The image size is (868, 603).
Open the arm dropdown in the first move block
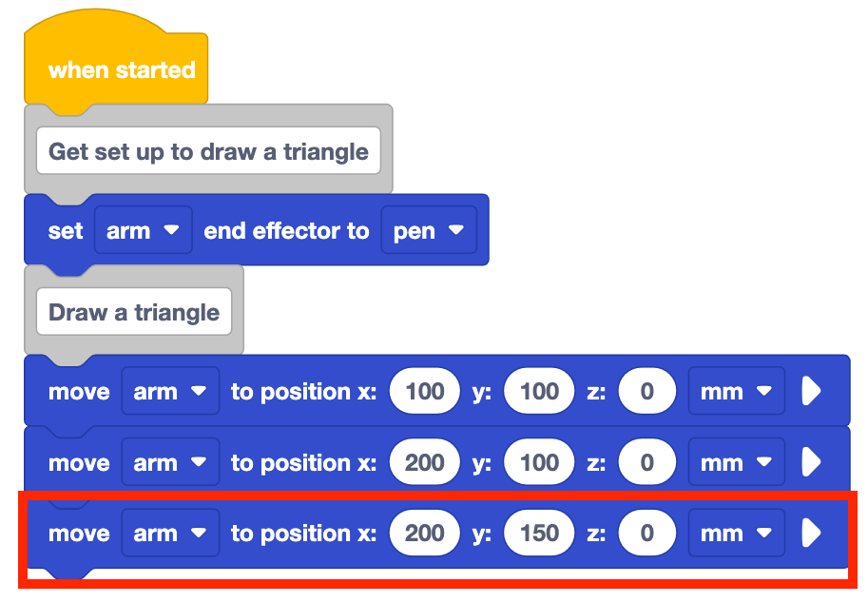pos(170,392)
